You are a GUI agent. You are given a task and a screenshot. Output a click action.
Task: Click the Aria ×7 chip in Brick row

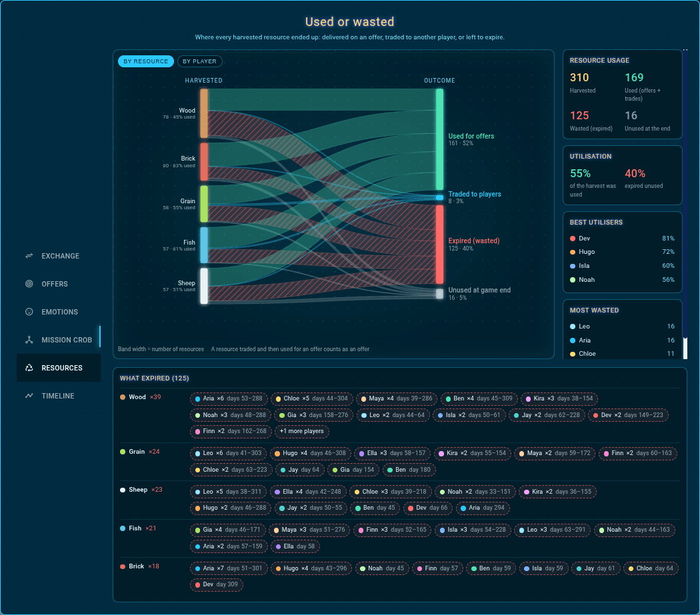pyautogui.click(x=229, y=568)
